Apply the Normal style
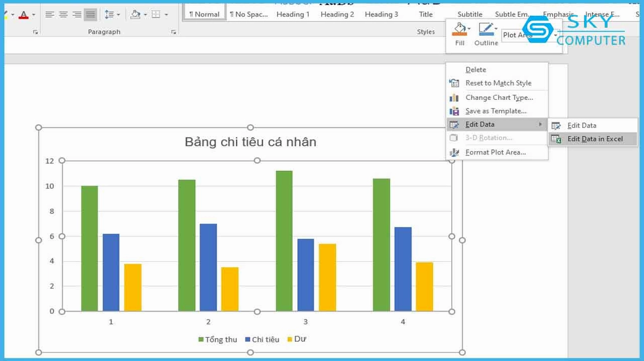Viewport: 644px width, 361px height. pos(204,14)
